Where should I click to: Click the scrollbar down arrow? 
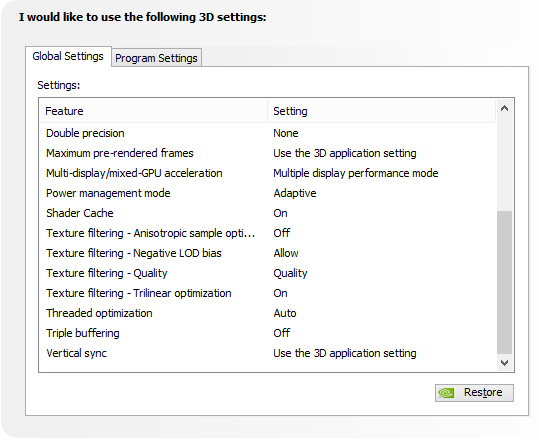tap(504, 363)
